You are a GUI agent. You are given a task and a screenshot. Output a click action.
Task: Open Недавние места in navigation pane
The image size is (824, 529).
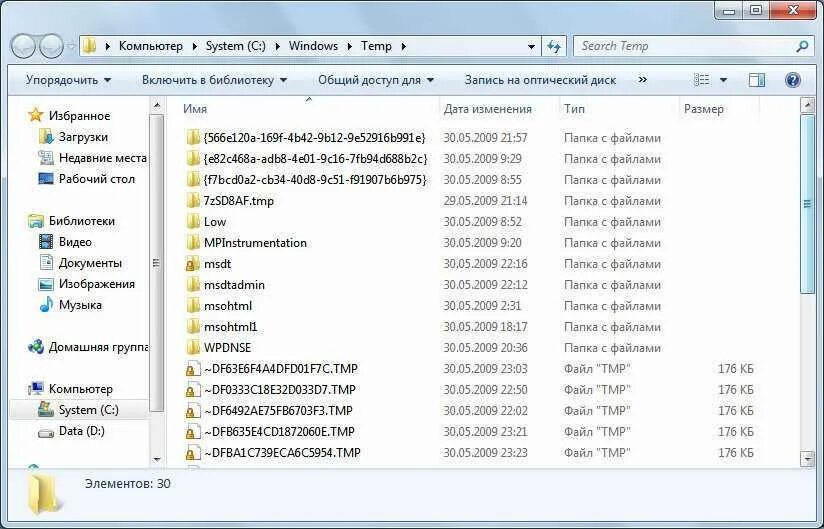[x=102, y=158]
